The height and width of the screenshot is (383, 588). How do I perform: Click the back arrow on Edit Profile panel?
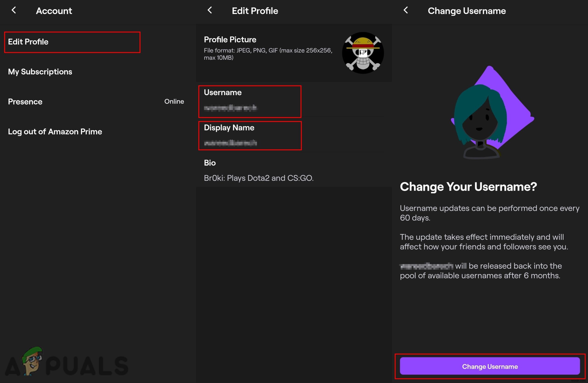209,11
